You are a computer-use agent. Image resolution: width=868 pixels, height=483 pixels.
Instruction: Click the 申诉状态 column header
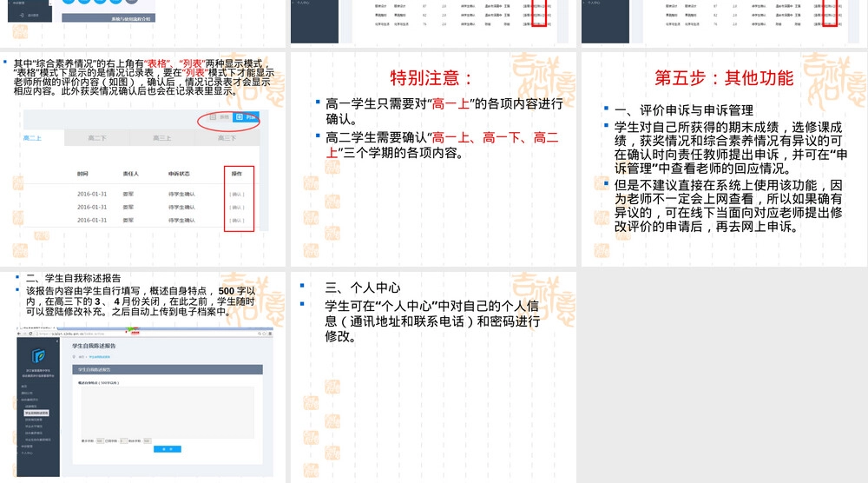click(179, 174)
